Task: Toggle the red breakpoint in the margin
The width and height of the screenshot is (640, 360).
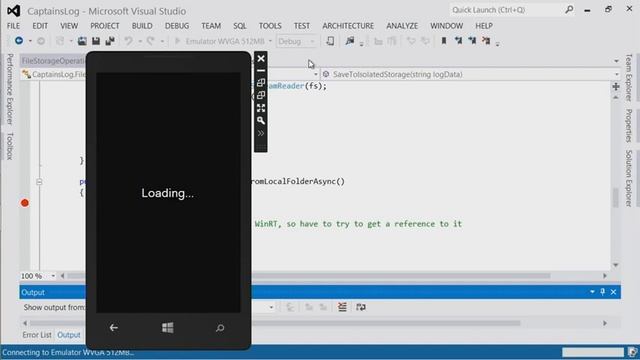Action: pyautogui.click(x=25, y=203)
